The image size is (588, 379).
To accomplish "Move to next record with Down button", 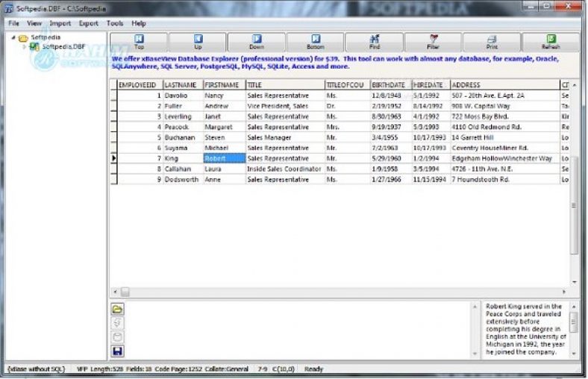I will (256, 42).
